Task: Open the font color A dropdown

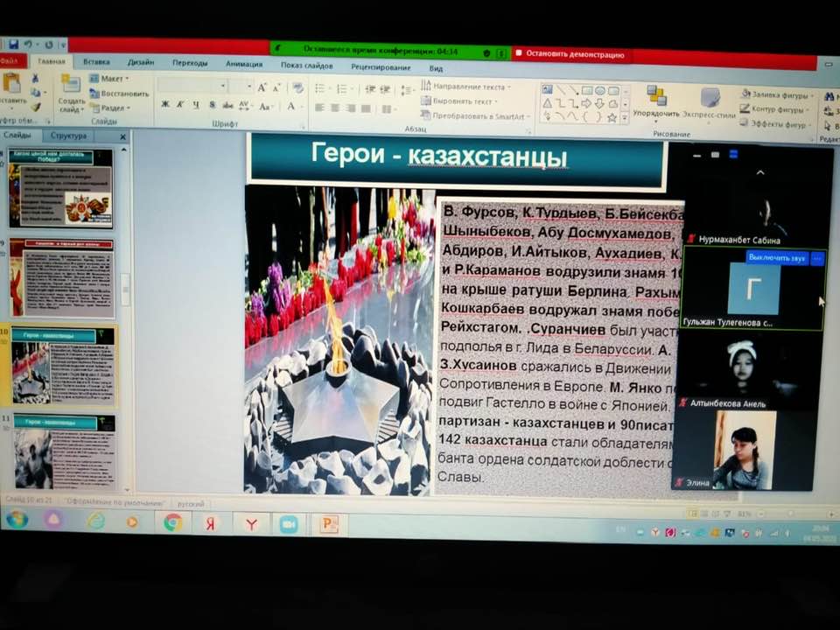Action: (293, 106)
